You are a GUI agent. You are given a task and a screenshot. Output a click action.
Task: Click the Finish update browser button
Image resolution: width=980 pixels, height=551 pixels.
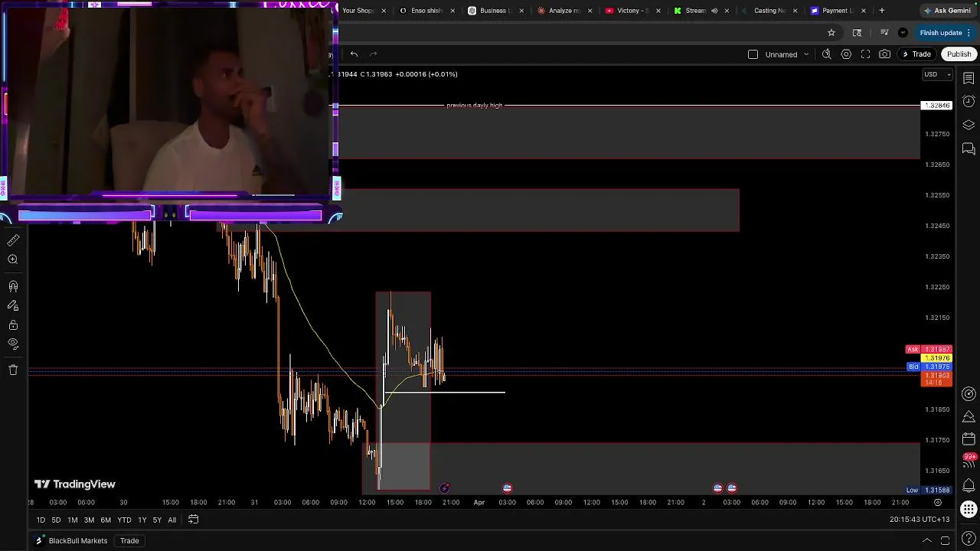coord(946,33)
